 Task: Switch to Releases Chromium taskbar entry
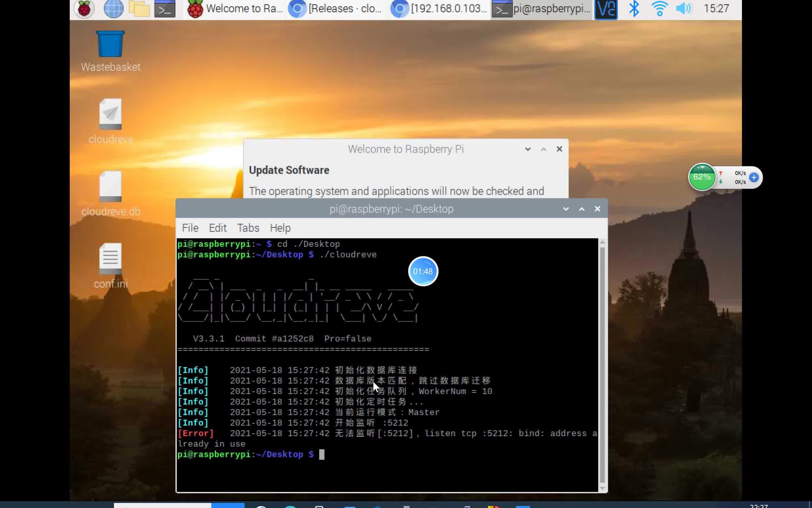click(336, 9)
